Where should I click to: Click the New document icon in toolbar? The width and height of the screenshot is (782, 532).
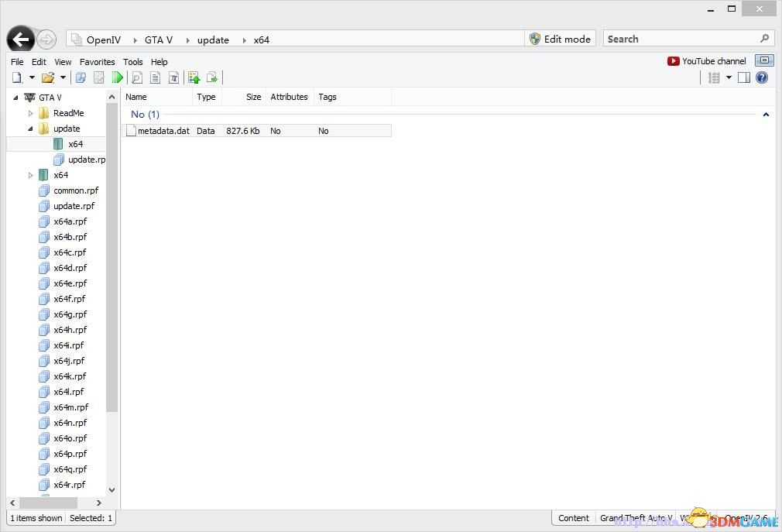click(17, 77)
